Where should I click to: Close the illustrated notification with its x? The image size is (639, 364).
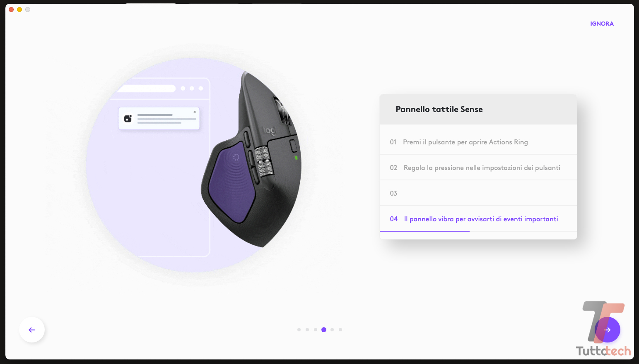[195, 112]
